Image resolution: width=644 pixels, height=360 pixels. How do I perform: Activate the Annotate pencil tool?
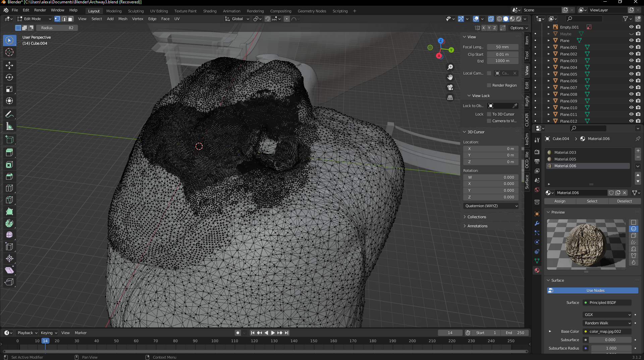[9, 115]
